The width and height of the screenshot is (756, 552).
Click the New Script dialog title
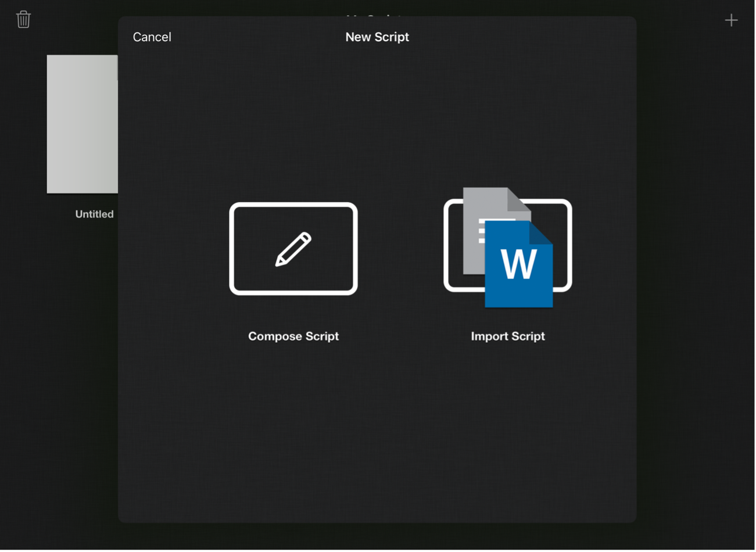pyautogui.click(x=377, y=37)
